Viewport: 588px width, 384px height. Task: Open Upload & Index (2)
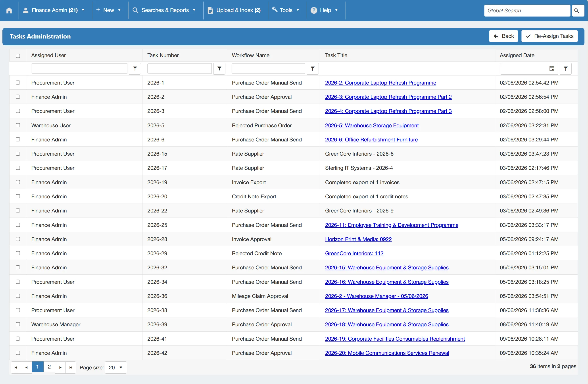tap(234, 10)
